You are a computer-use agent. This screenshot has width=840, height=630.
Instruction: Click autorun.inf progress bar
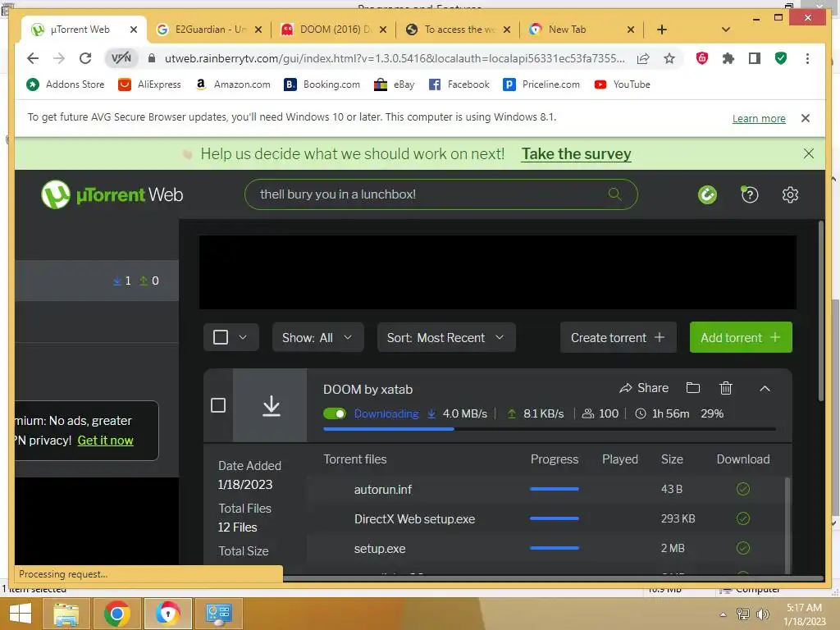pyautogui.click(x=554, y=489)
